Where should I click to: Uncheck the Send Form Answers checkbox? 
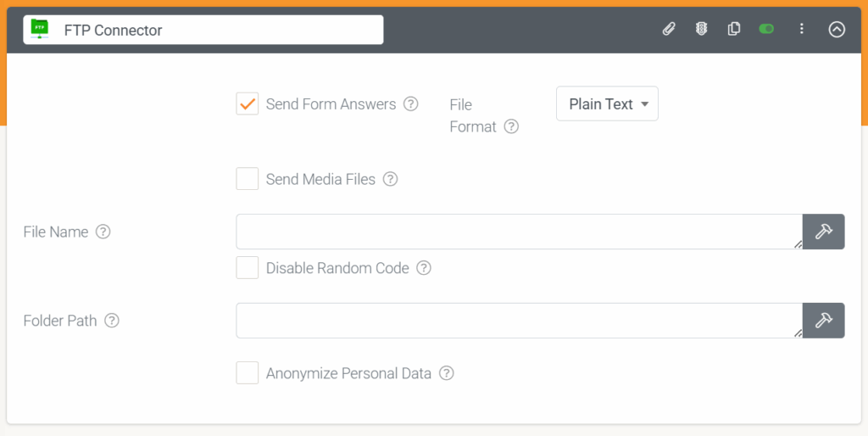248,104
